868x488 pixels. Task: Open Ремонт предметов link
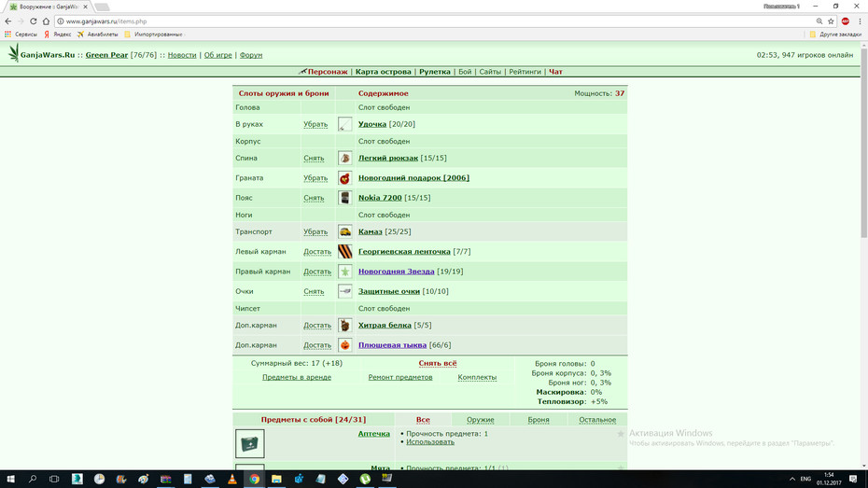400,377
